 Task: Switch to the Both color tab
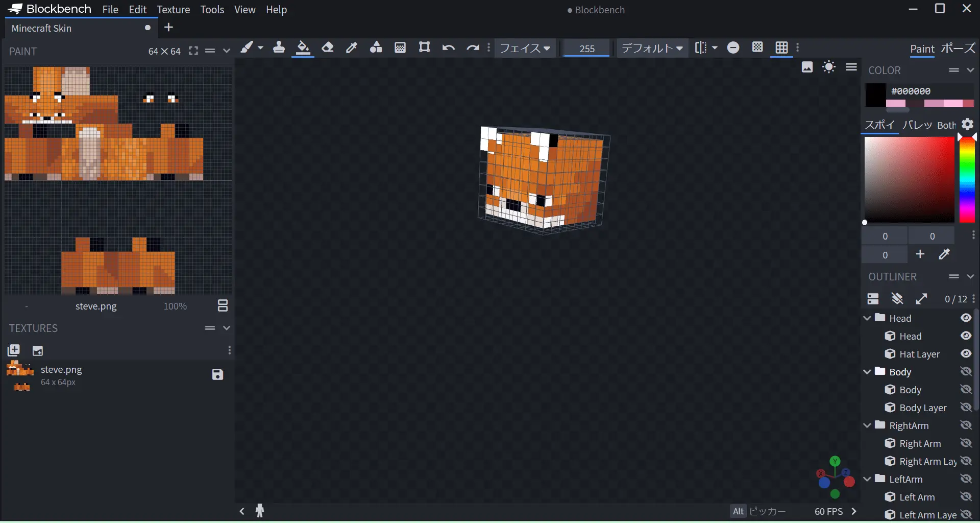point(946,125)
